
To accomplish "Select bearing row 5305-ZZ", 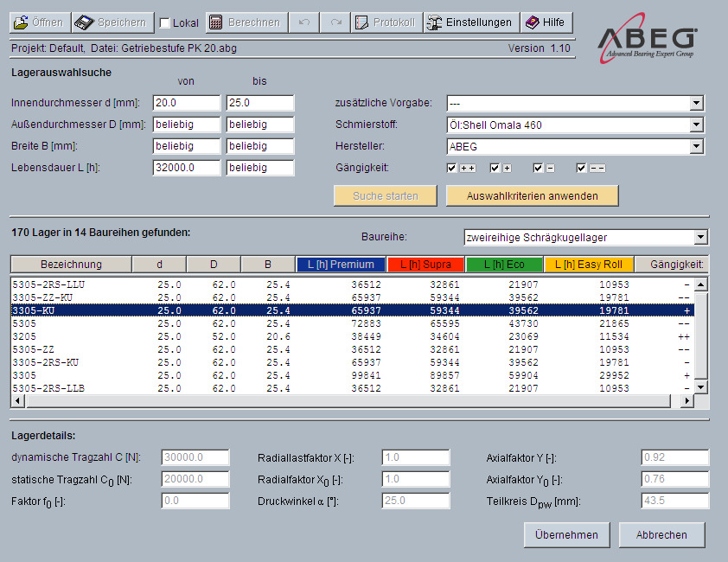I will (353, 349).
